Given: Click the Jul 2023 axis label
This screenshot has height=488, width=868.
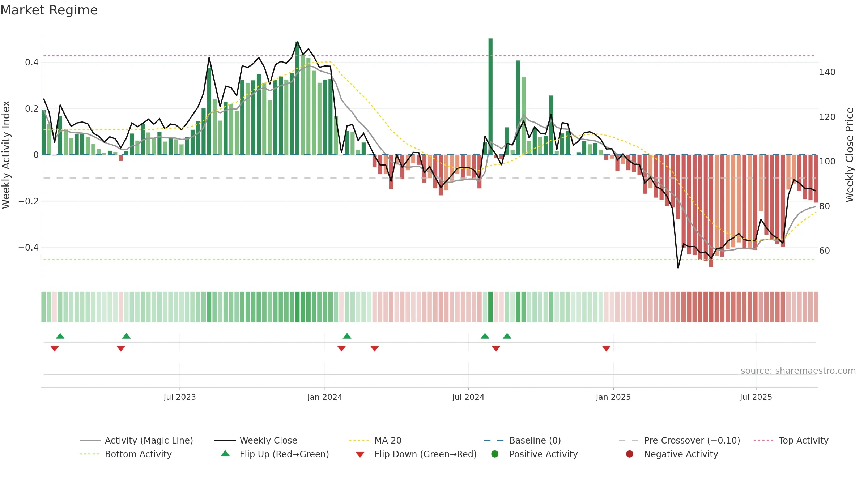Looking at the screenshot, I should 180,397.
